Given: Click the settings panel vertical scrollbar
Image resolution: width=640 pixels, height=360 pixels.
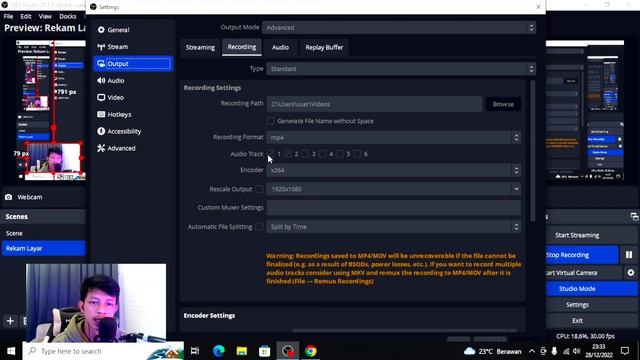Looking at the screenshot, I should (x=532, y=151).
